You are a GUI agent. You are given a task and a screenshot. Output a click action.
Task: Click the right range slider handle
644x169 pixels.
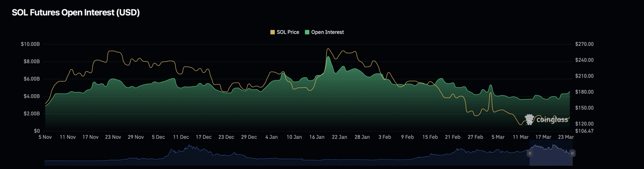(572, 153)
